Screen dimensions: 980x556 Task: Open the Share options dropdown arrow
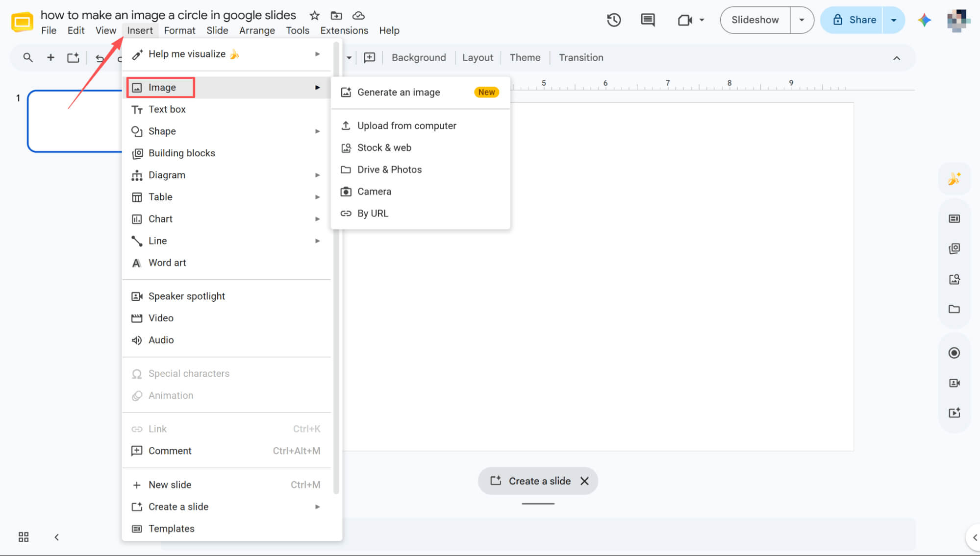click(894, 20)
